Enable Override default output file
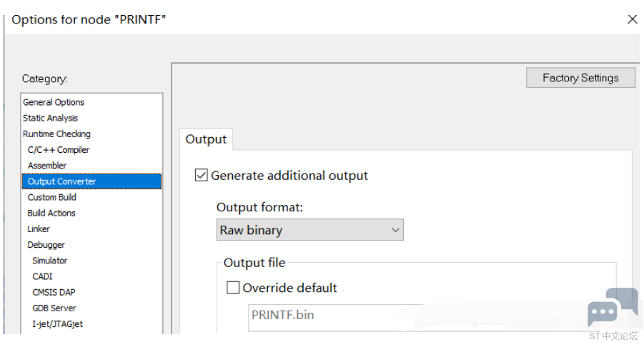This screenshot has height=347, width=644. 233,288
